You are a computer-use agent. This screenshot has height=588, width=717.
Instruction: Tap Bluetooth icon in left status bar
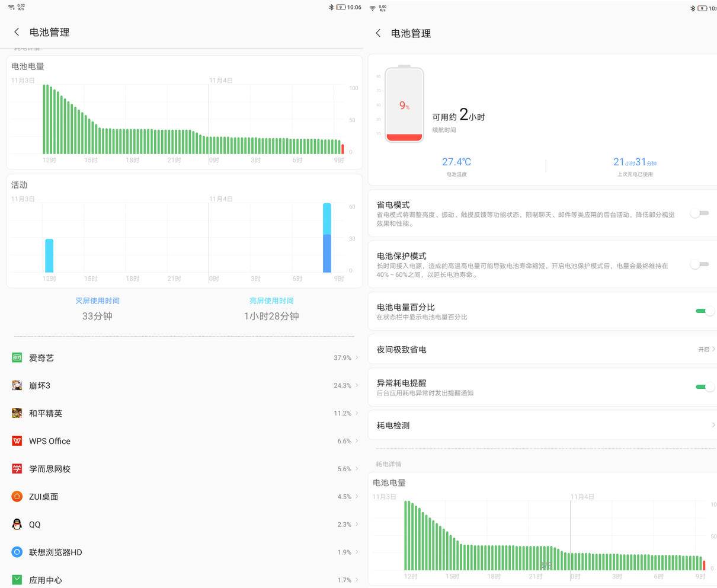(331, 7)
